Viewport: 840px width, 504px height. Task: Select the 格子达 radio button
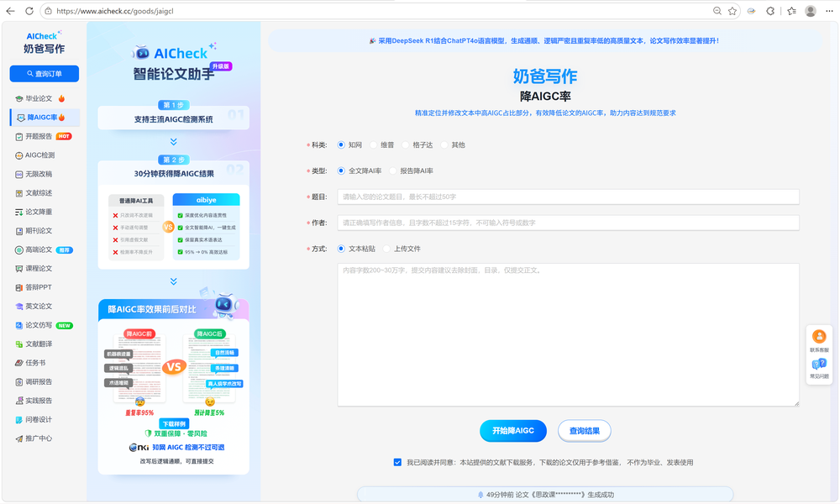click(406, 145)
